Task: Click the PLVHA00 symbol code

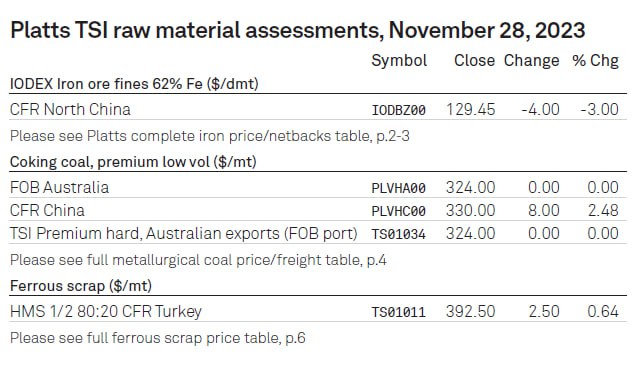Action: pos(398,188)
